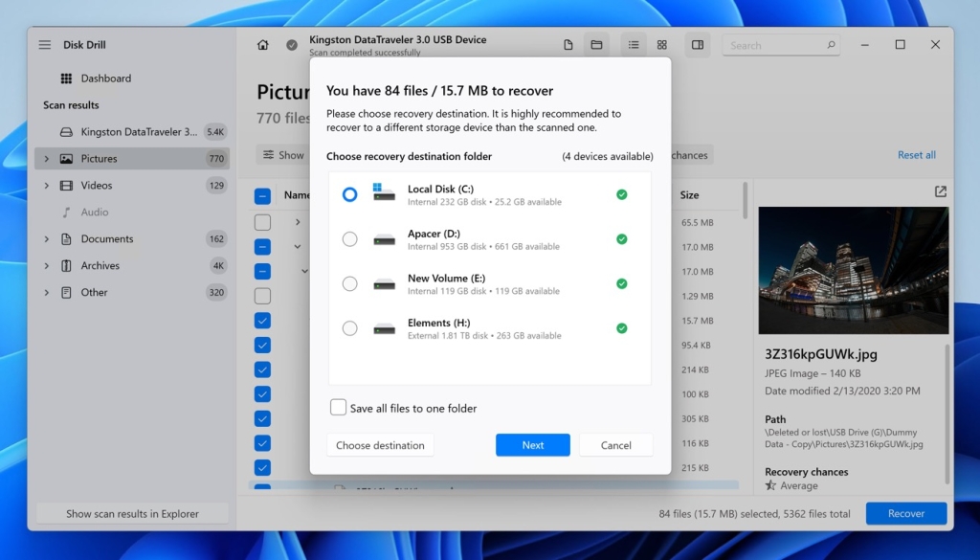Toggle the preview side panel icon
Screen dimensions: 980x560
(x=698, y=45)
